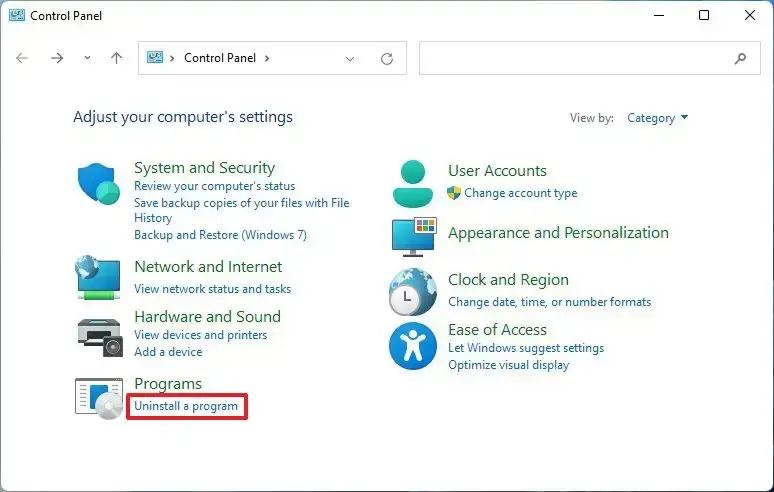The height and width of the screenshot is (492, 774).
Task: Click the User Accounts person icon
Action: [413, 182]
